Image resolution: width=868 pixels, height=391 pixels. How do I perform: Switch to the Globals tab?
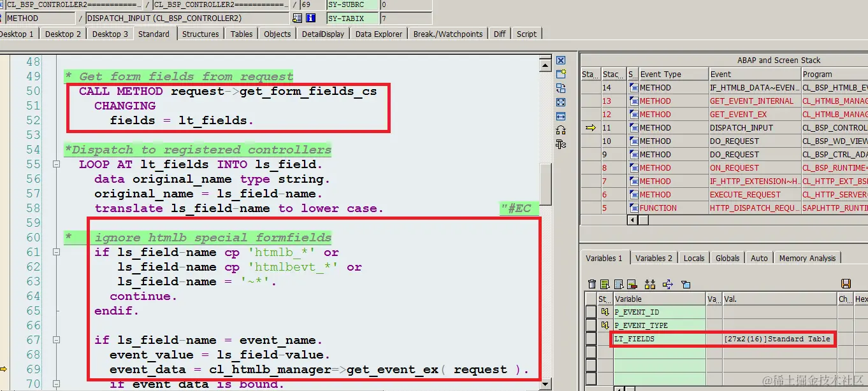[727, 258]
